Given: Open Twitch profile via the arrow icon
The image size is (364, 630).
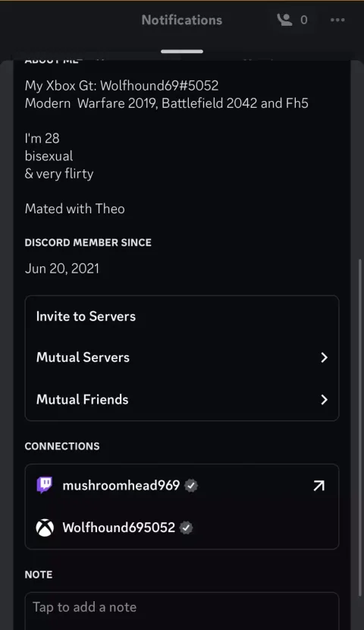Looking at the screenshot, I should click(x=319, y=486).
